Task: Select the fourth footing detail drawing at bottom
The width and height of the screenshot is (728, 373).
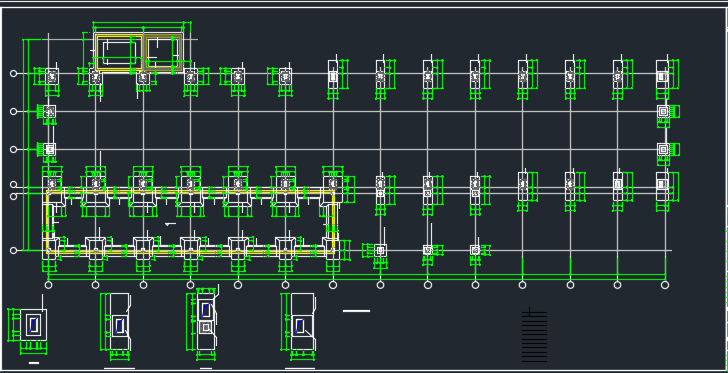Action: coord(302,321)
